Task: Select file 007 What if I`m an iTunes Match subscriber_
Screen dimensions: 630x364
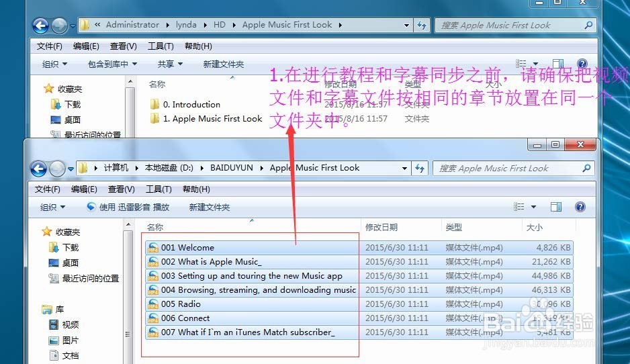Action: [359, 332]
